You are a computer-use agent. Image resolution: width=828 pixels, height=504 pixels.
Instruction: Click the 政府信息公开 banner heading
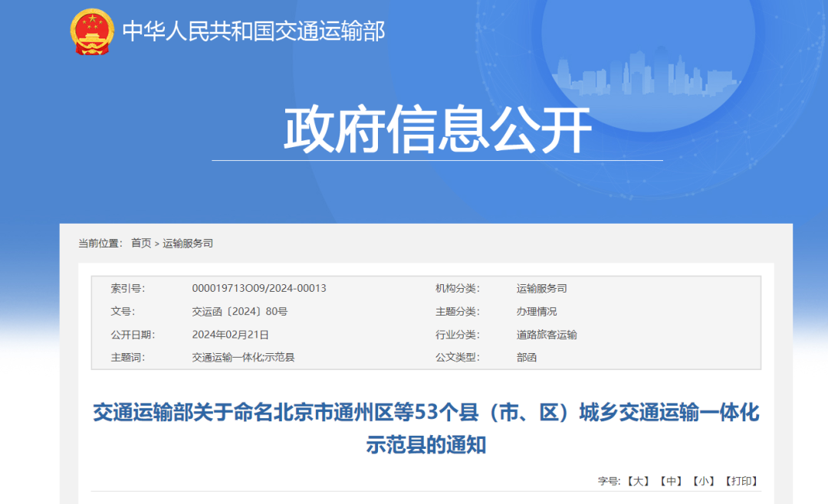[437, 129]
